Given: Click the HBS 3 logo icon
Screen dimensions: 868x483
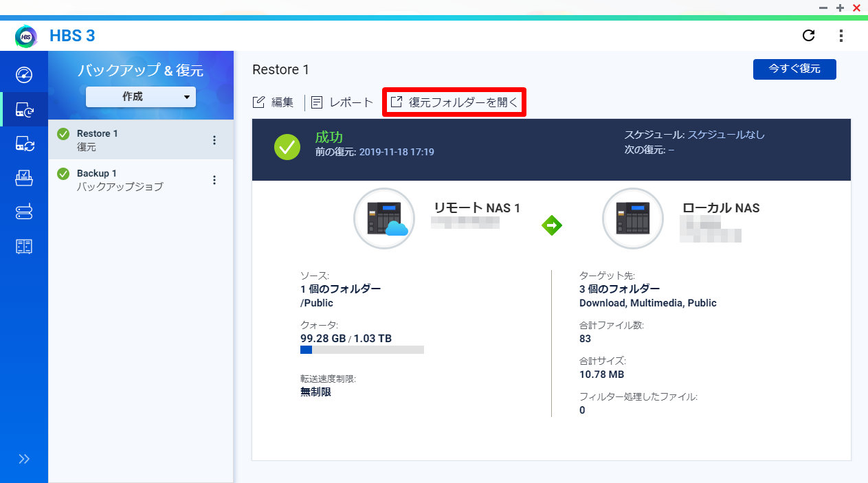Looking at the screenshot, I should [26, 36].
